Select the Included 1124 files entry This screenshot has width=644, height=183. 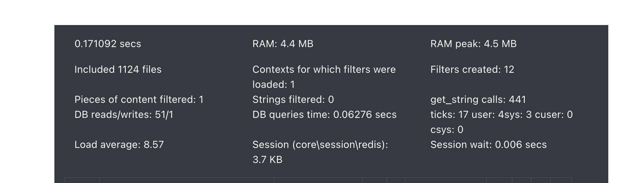pos(118,69)
